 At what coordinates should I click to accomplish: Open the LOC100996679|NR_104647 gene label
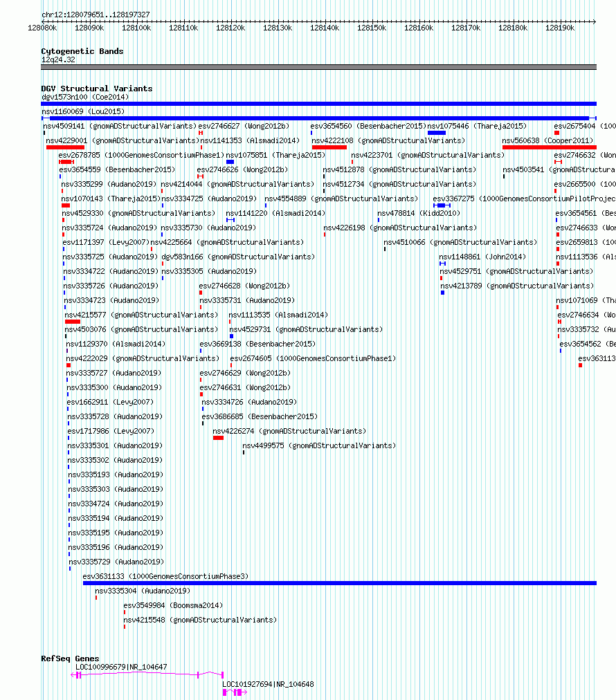point(121,667)
